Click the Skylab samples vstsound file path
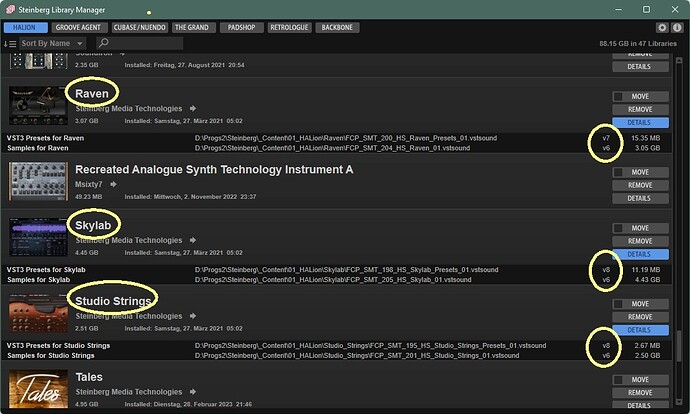 (333, 280)
